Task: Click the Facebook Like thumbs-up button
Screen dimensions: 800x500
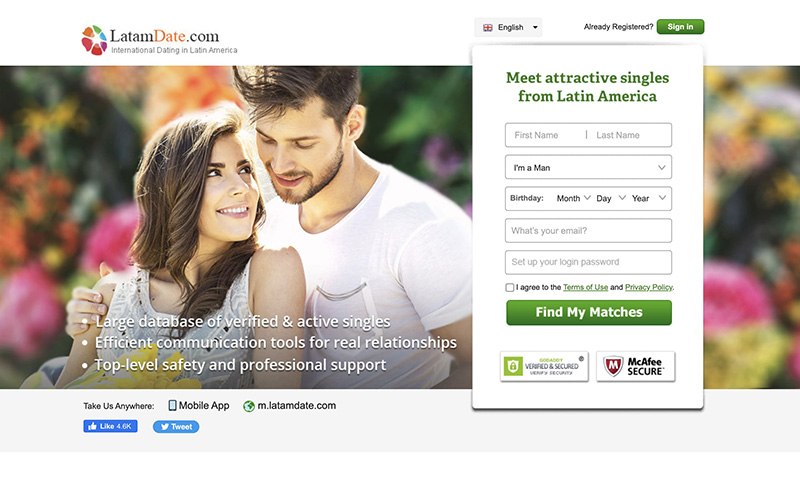Action: [x=110, y=426]
